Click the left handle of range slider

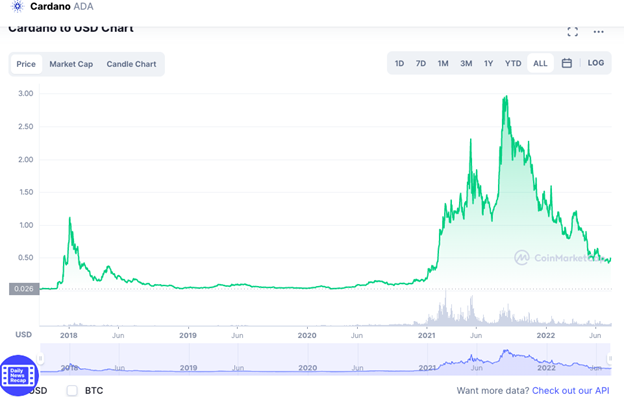[x=40, y=359]
